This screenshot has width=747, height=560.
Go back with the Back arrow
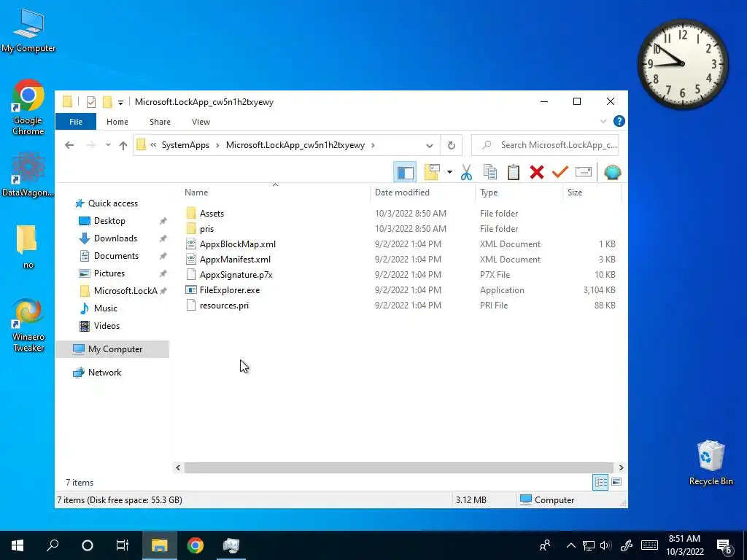tap(69, 145)
